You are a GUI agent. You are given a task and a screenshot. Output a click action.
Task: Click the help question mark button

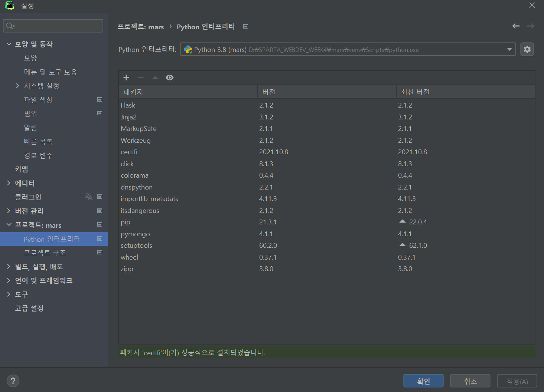pos(13,381)
